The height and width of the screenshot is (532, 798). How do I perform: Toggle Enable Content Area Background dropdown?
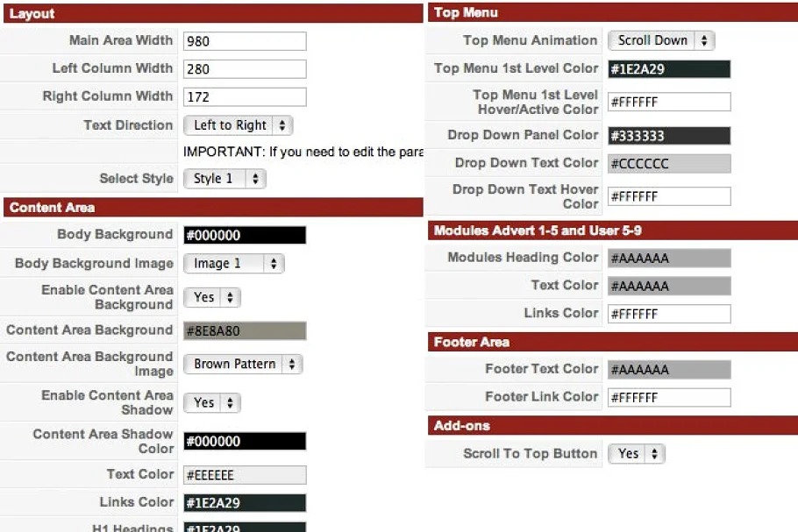pyautogui.click(x=211, y=298)
